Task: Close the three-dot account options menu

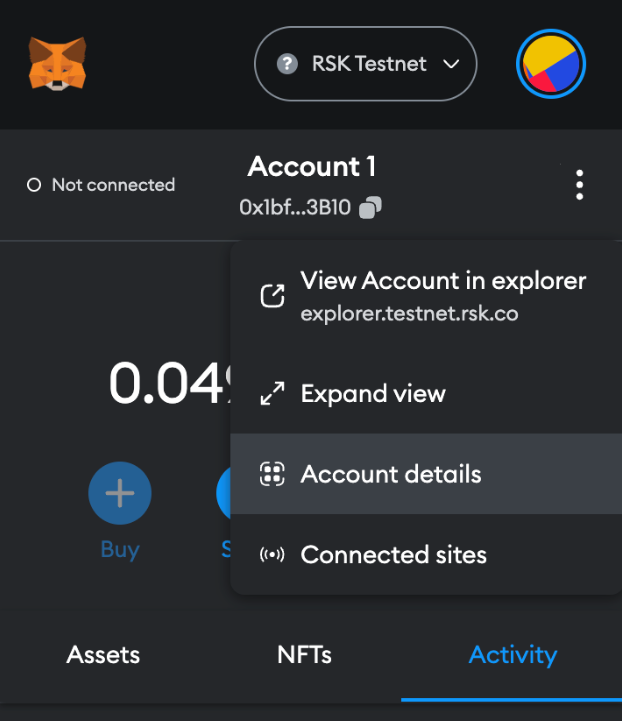Action: (579, 185)
